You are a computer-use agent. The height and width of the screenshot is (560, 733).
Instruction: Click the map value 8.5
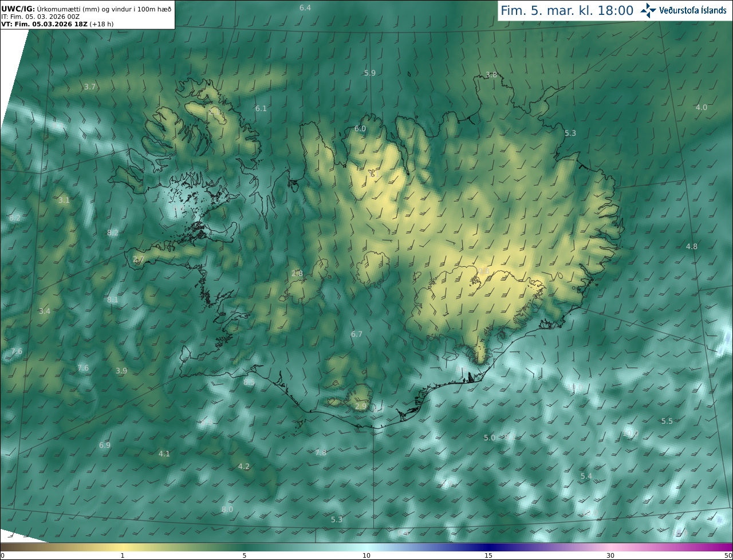click(249, 382)
